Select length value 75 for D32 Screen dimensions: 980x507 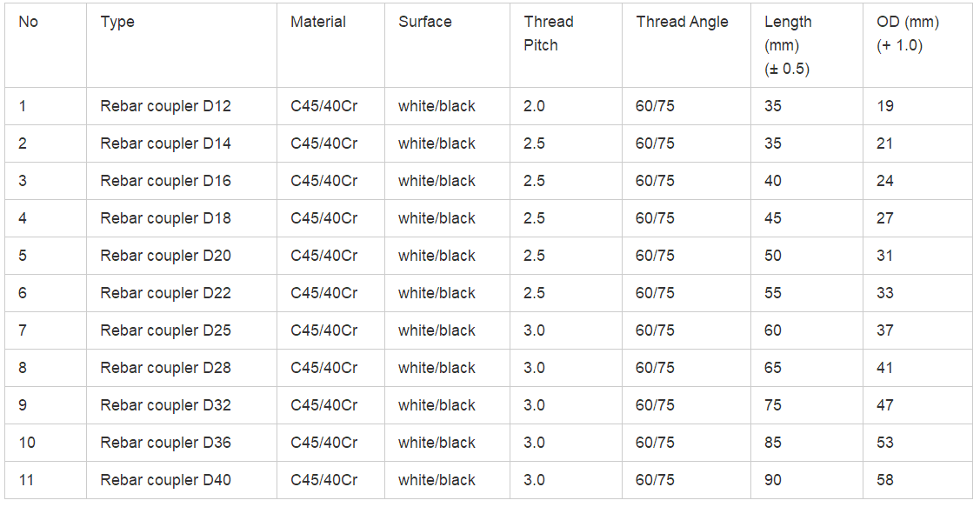point(773,405)
